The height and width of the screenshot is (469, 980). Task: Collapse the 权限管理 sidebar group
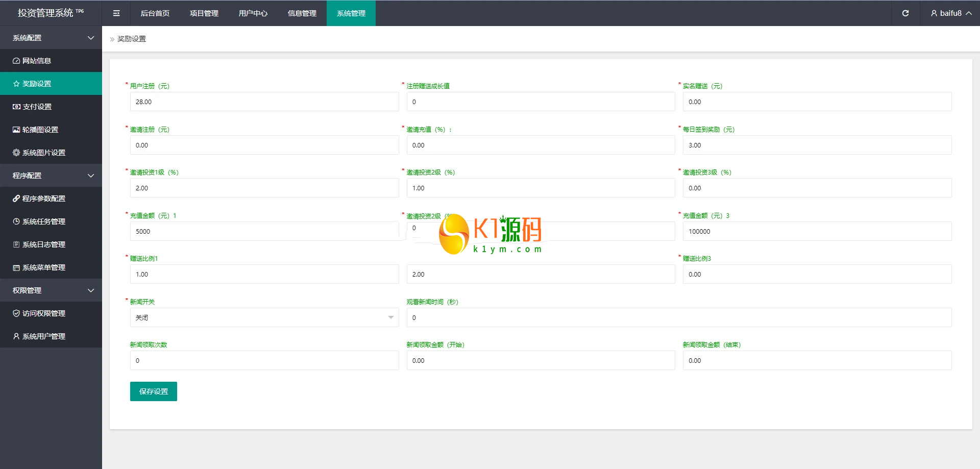pyautogui.click(x=51, y=290)
